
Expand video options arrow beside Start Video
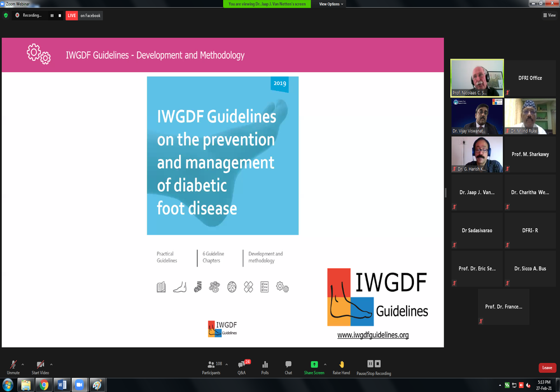pos(52,364)
